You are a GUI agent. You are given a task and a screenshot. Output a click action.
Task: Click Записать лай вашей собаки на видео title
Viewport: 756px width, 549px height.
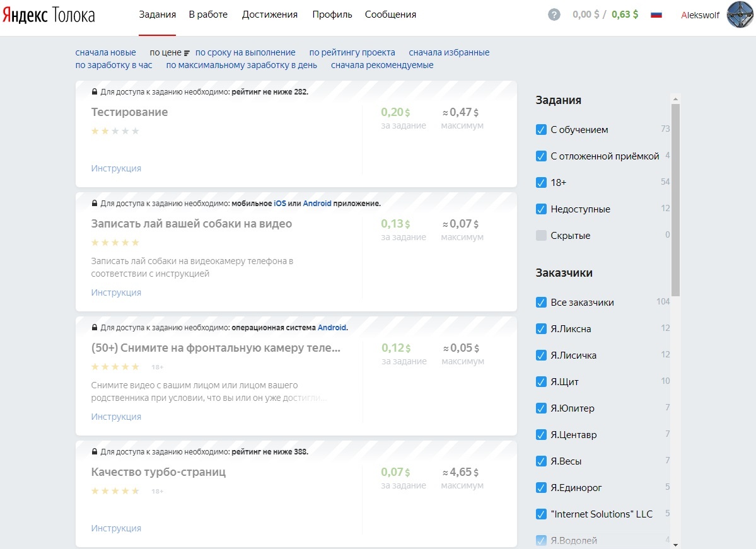[192, 224]
